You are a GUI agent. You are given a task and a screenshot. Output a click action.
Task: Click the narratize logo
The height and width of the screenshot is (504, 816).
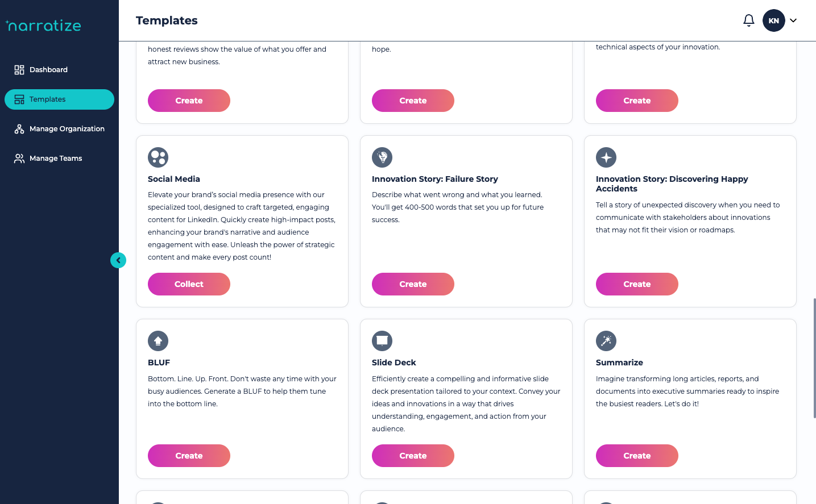[43, 26]
